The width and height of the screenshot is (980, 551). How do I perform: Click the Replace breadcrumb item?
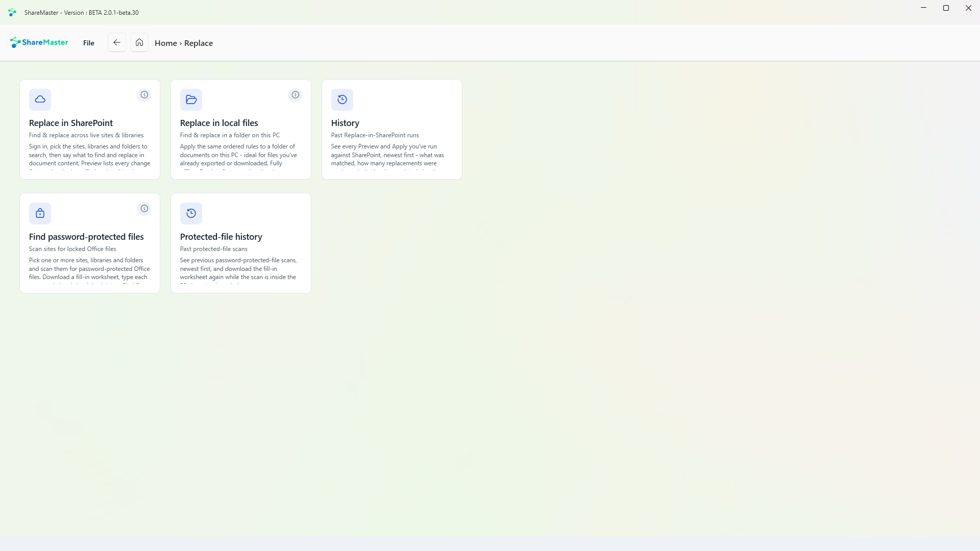point(199,43)
